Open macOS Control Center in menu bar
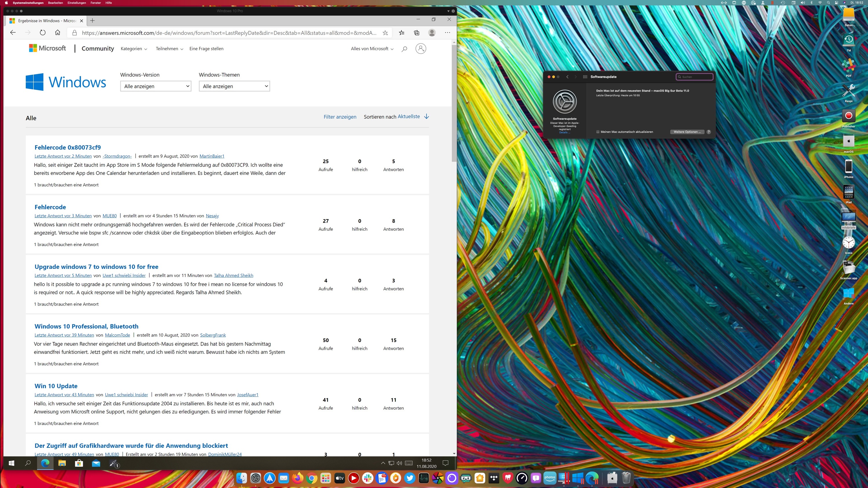The image size is (868, 488). [836, 3]
